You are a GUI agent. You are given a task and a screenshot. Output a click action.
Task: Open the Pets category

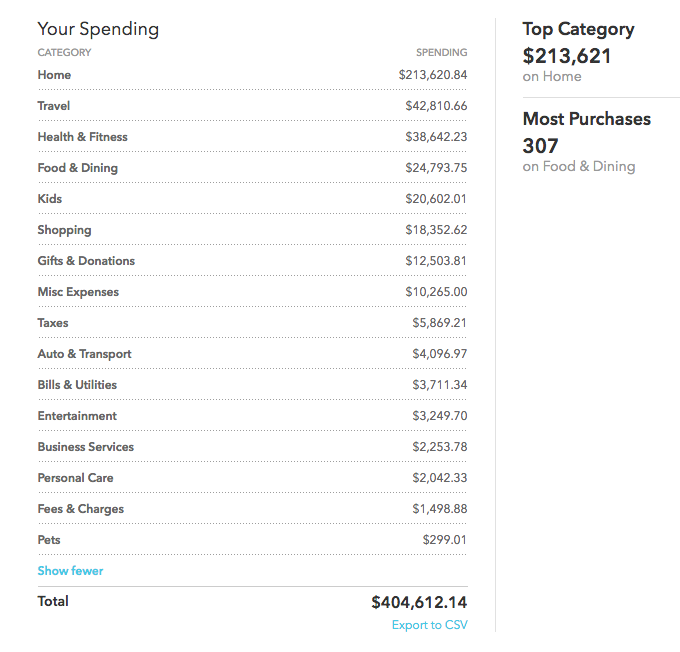tap(49, 540)
